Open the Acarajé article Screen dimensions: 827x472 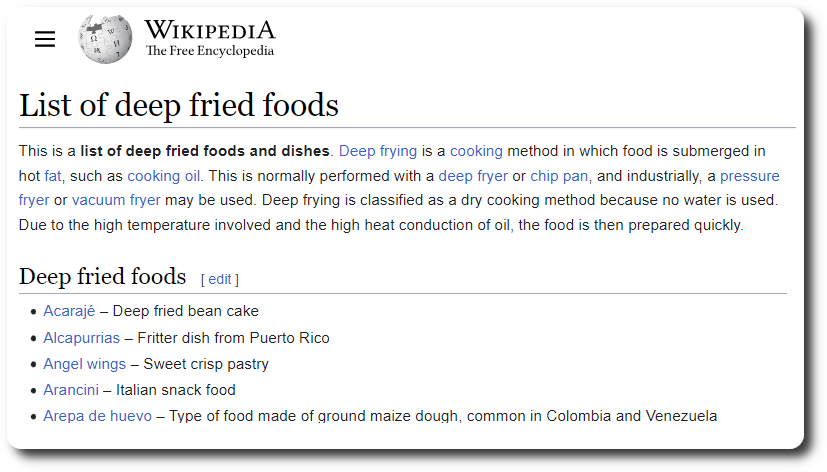click(x=69, y=311)
